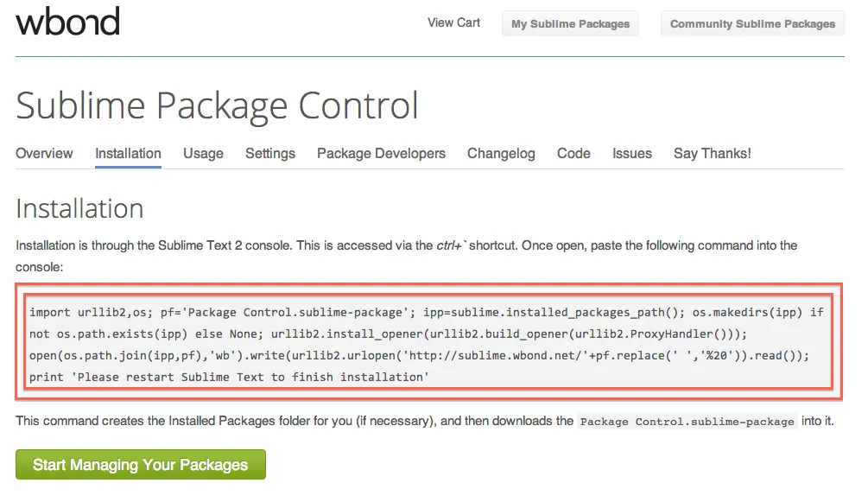Go to the Issues tab
Image resolution: width=868 pixels, height=502 pixels.
(632, 154)
